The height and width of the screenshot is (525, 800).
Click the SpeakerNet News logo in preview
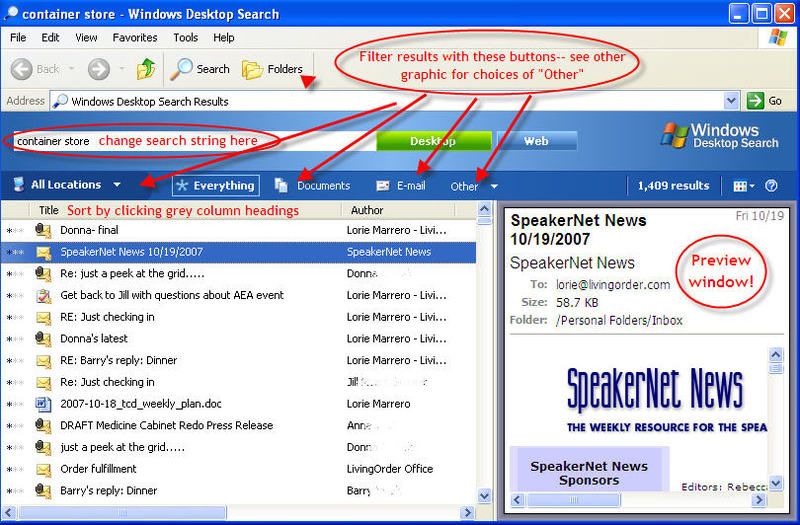pos(655,389)
